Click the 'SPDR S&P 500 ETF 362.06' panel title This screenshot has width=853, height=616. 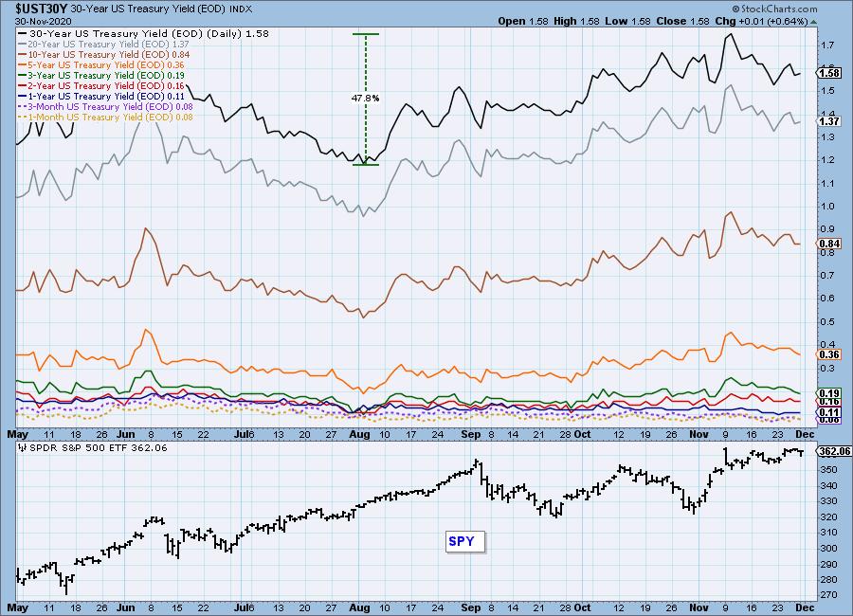point(98,448)
